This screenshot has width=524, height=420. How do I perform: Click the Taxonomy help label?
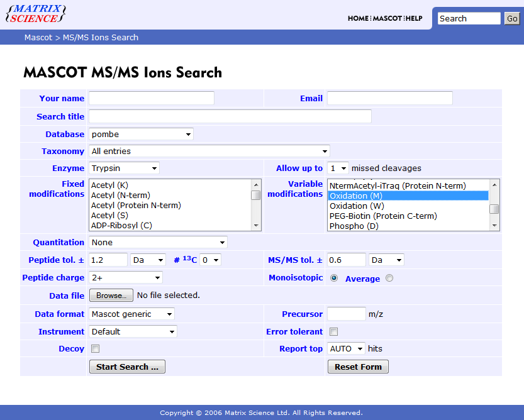pyautogui.click(x=63, y=151)
